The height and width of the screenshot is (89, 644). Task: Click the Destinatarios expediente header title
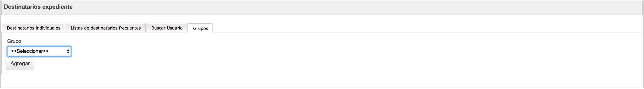click(38, 7)
